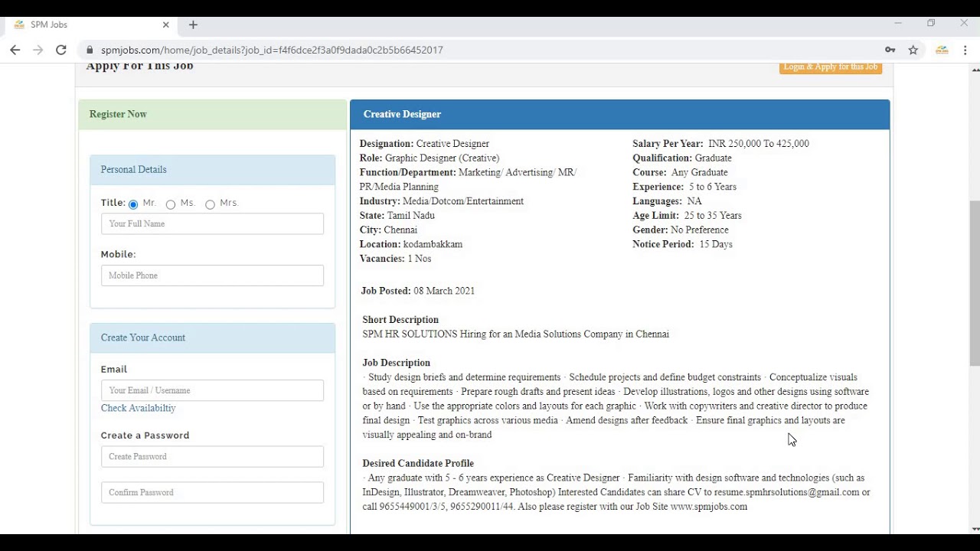Click Login & Apply for this Job button
Screen dimensions: 980x551
tap(831, 67)
